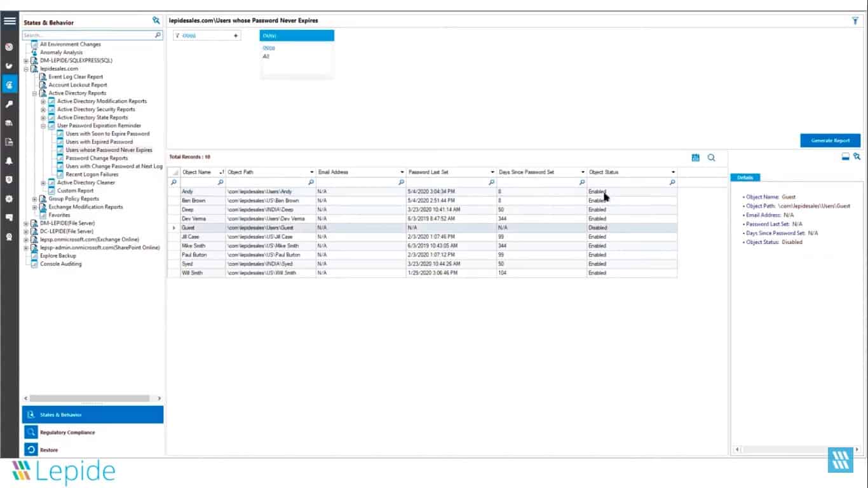Click the horizontal scrollbar under the tree

point(89,398)
